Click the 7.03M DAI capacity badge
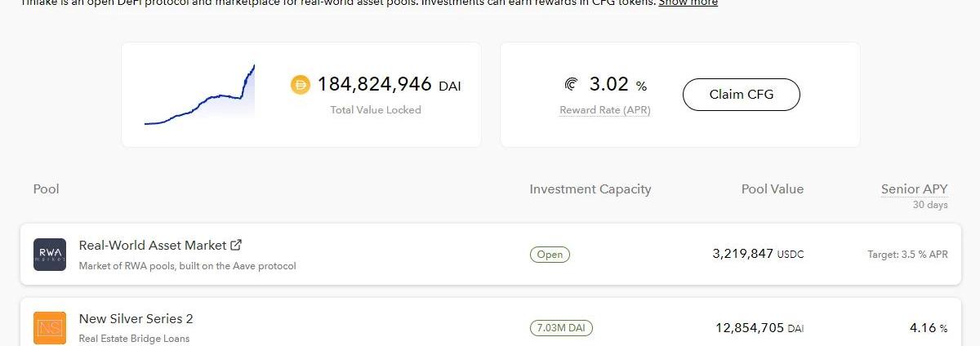Image resolution: width=980 pixels, height=346 pixels. coord(561,328)
